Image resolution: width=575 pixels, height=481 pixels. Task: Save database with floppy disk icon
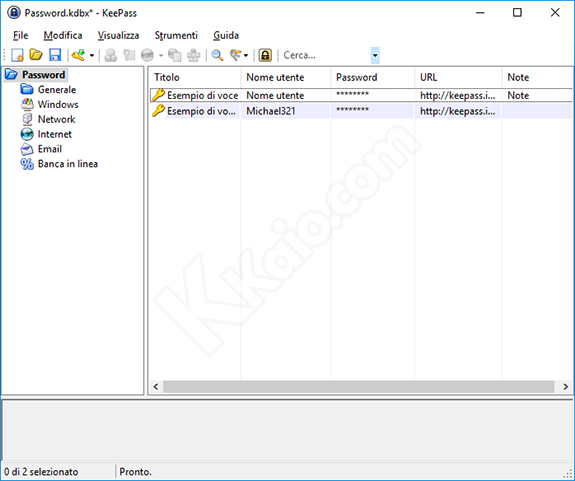(x=55, y=55)
